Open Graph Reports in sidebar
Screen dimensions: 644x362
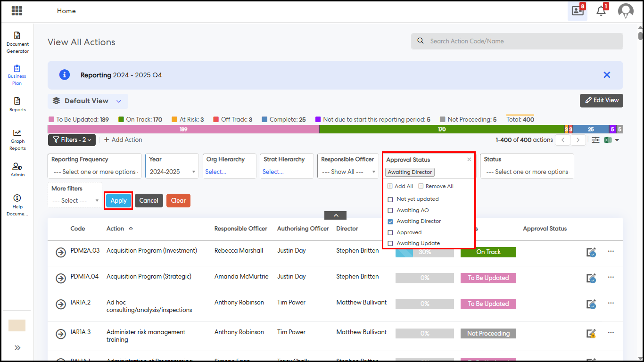coord(17,140)
